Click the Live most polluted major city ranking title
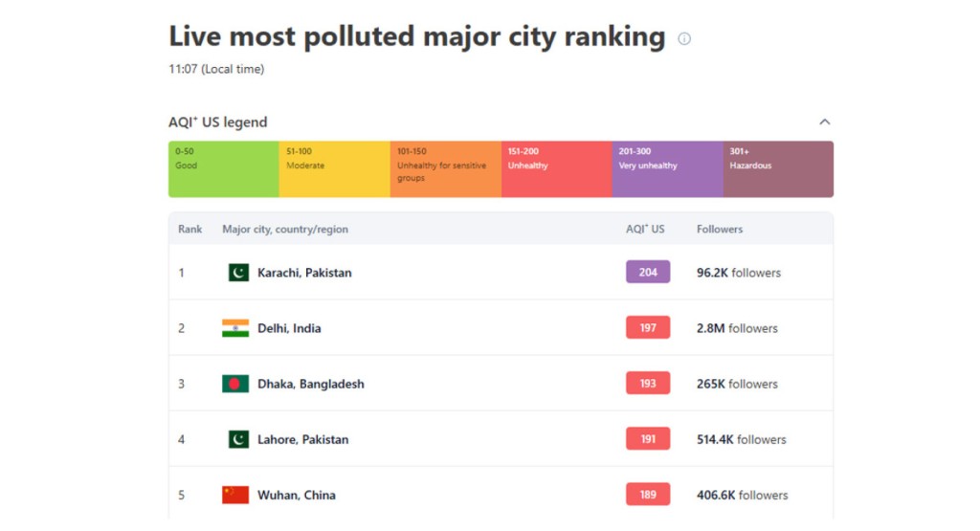The width and height of the screenshot is (980, 531). [x=417, y=36]
